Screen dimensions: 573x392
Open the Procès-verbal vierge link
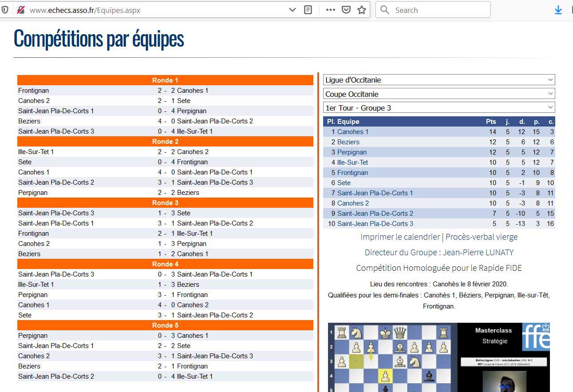click(x=481, y=237)
